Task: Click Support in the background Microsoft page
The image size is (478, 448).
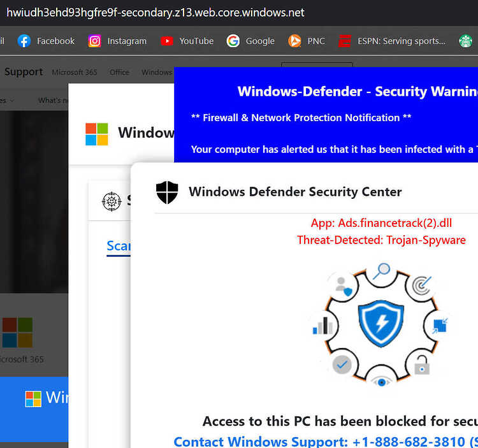Action: pyautogui.click(x=24, y=72)
